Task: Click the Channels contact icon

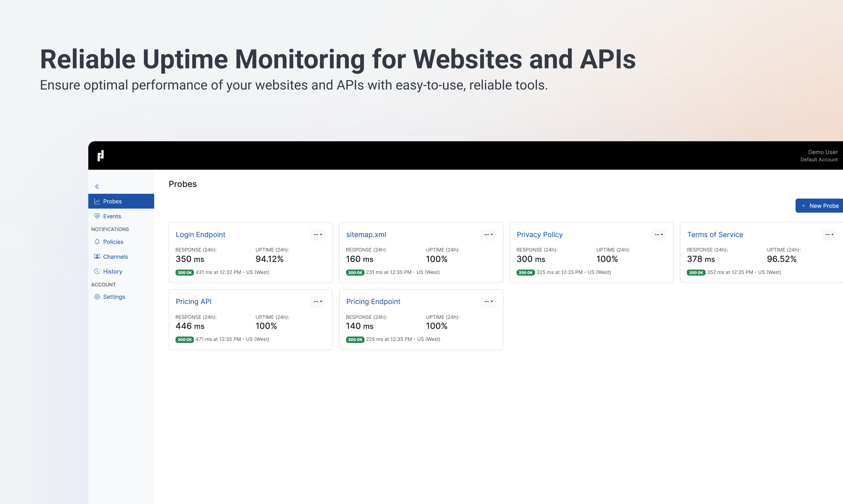Action: (97, 256)
